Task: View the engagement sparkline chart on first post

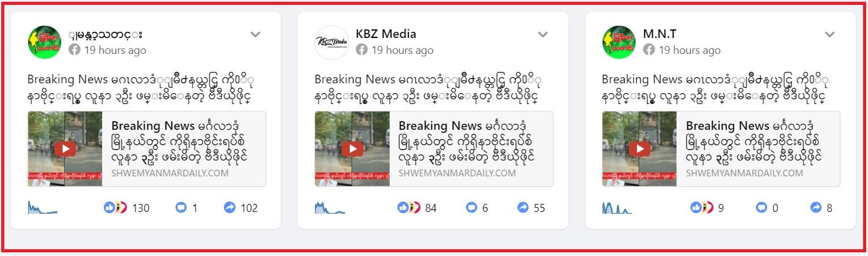Action: pos(43,208)
